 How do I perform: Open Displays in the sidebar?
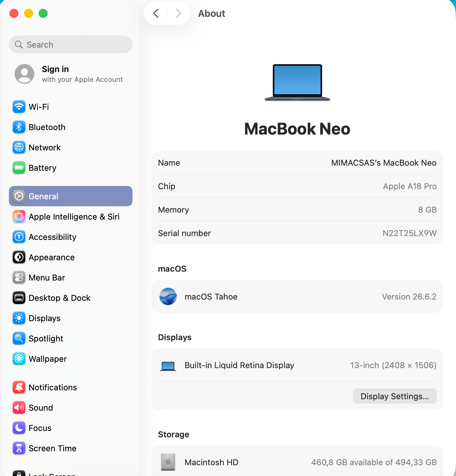[x=71, y=318]
